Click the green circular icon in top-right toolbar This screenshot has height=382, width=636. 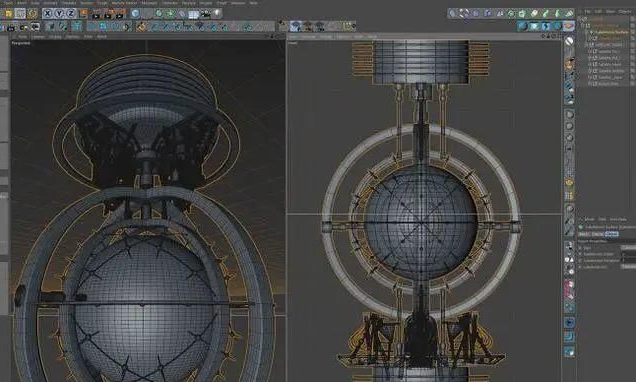[x=511, y=13]
